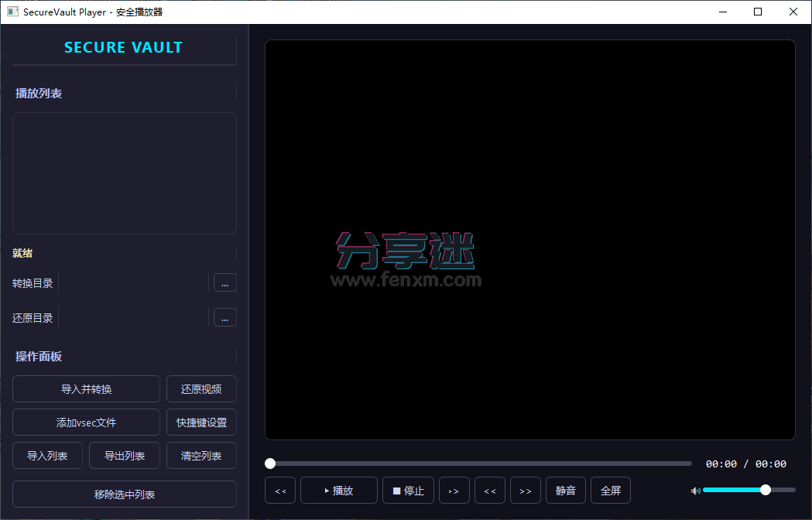Screen dimensions: 812x520
Task: Click the speaker icon next to volume slider
Action: [x=695, y=490]
